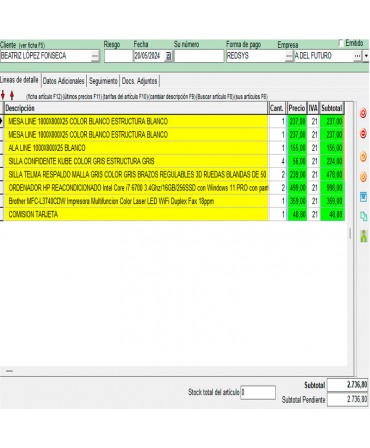
Task: Select the Brother MFC-L3740CDW row
Action: click(x=136, y=201)
